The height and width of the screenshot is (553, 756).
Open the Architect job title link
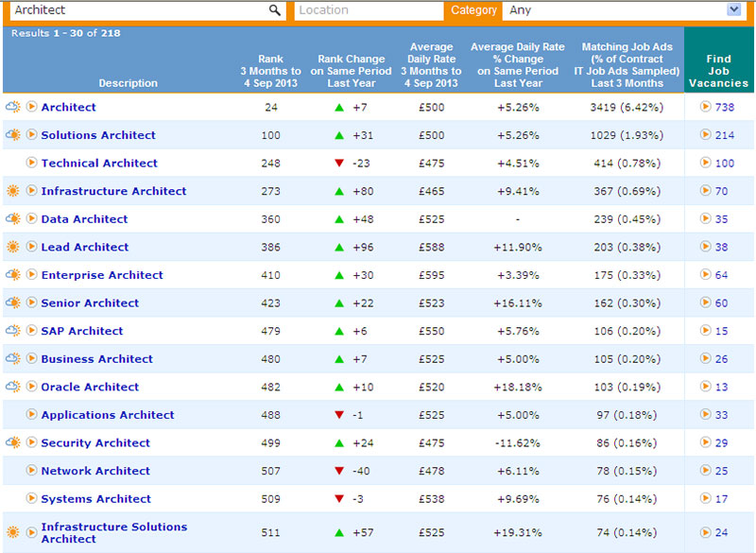coord(68,107)
